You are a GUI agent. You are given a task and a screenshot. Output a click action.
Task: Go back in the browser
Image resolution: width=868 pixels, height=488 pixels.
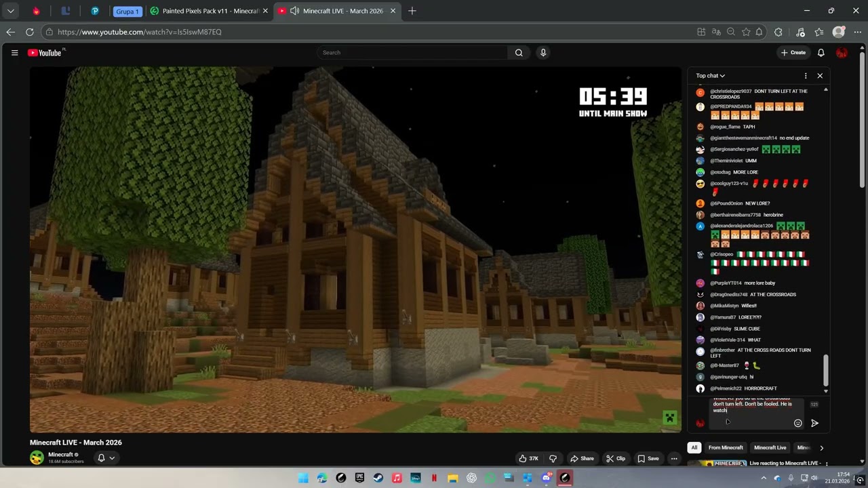(10, 32)
